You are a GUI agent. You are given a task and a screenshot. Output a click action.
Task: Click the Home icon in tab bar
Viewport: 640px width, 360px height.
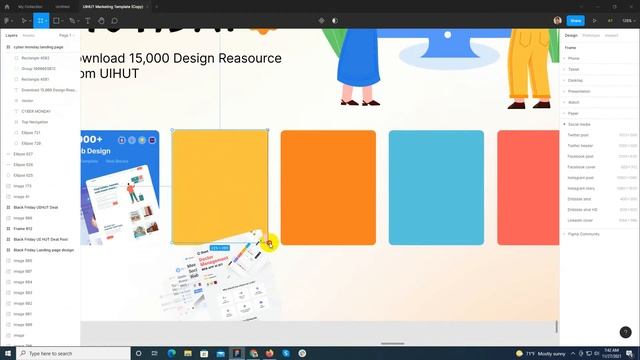click(x=7, y=7)
